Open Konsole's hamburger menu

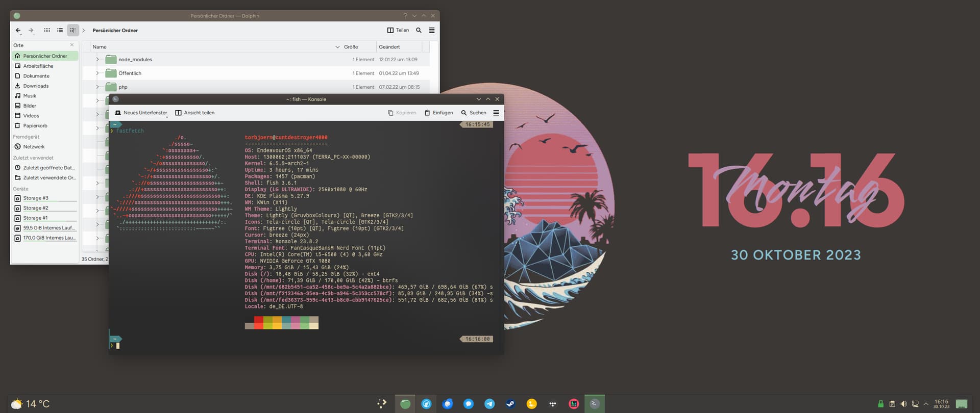[496, 113]
